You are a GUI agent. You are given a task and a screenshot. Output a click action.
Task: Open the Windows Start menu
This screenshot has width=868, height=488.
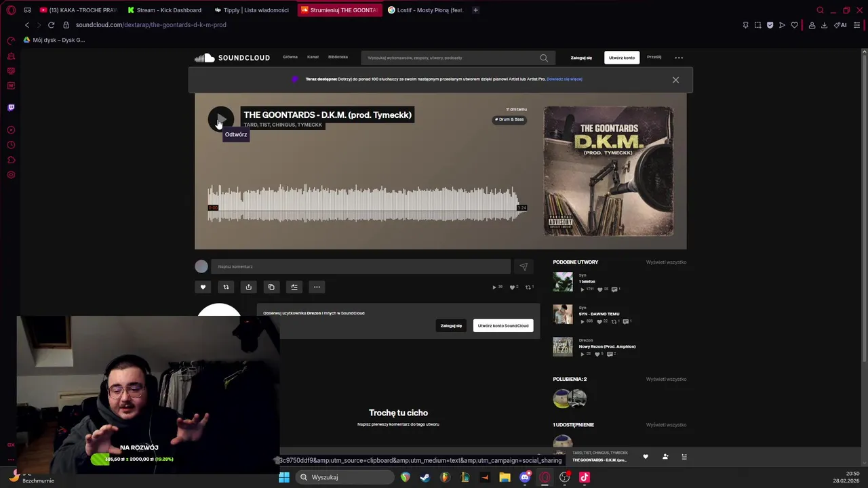click(x=284, y=477)
